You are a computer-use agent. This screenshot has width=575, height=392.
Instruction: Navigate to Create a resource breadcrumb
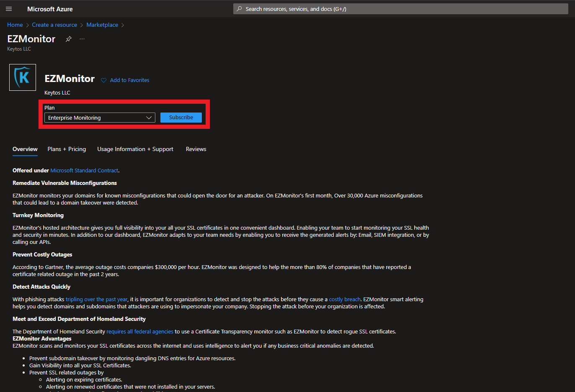pyautogui.click(x=54, y=25)
